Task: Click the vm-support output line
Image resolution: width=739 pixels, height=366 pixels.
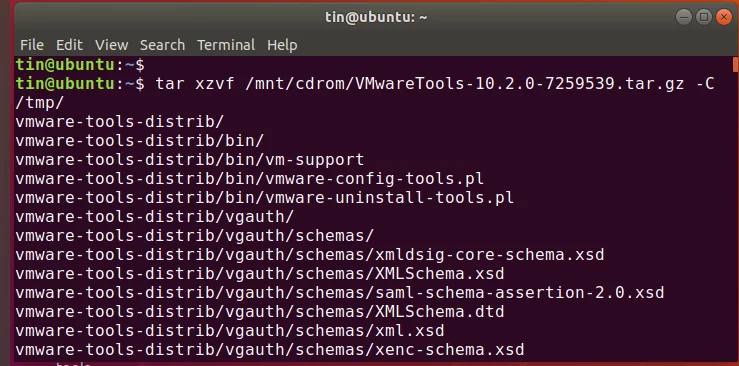Action: 189,160
